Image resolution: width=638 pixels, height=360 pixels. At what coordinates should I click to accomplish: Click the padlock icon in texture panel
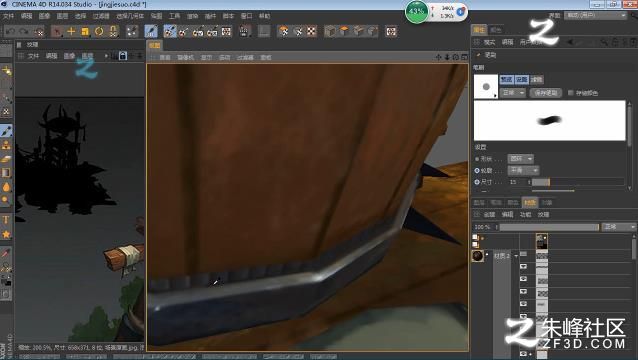122,56
